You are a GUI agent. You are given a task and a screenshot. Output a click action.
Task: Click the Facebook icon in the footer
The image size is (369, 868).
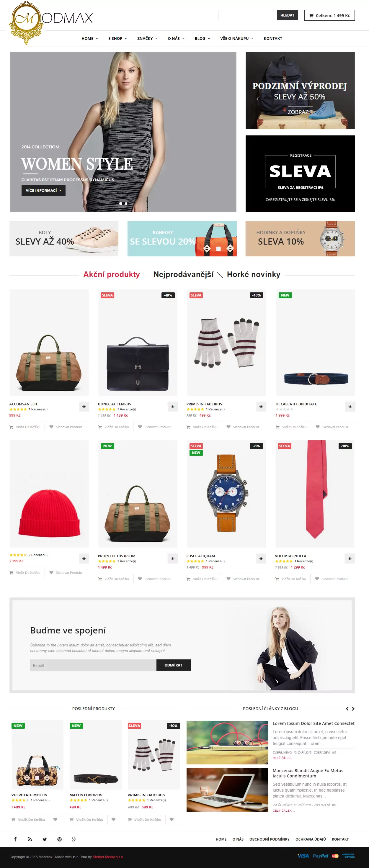click(15, 839)
